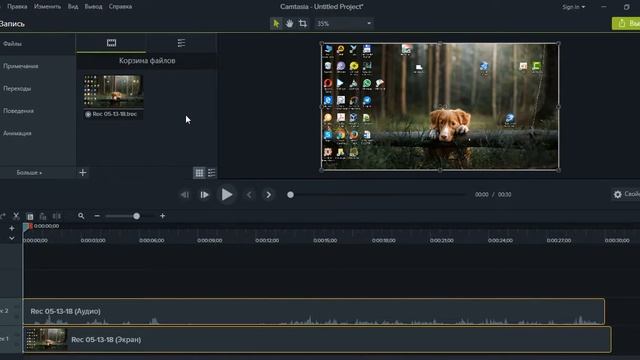Click the canvas preview of the recording
Viewport: 640px width, 360px height.
pos(440,107)
